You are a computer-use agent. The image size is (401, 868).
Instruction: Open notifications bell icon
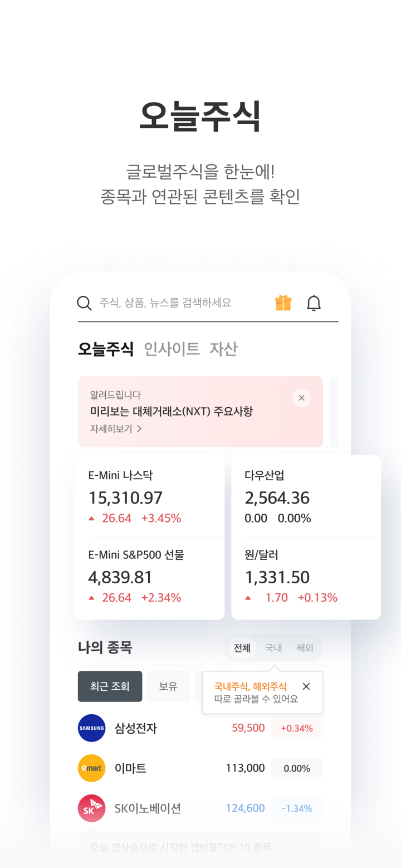coord(314,303)
